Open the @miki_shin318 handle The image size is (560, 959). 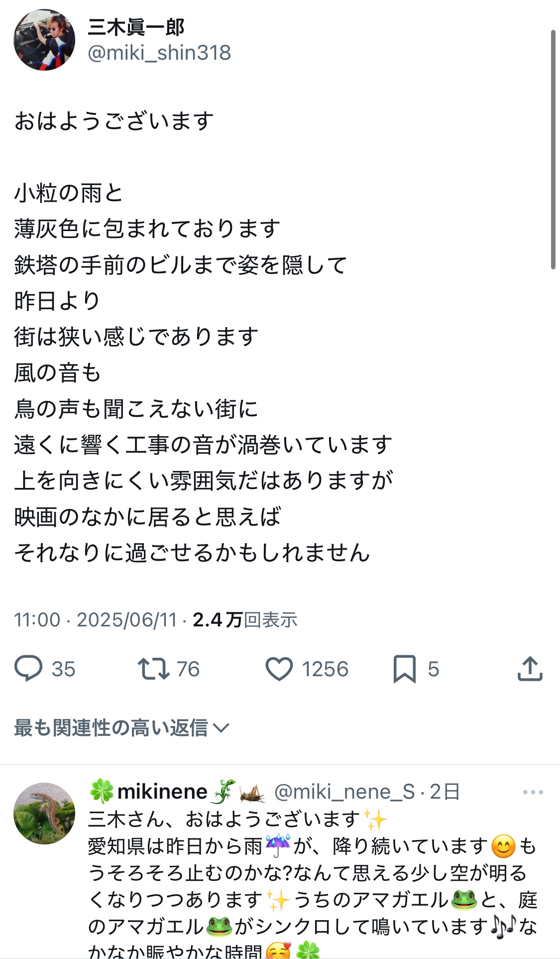pos(159,53)
